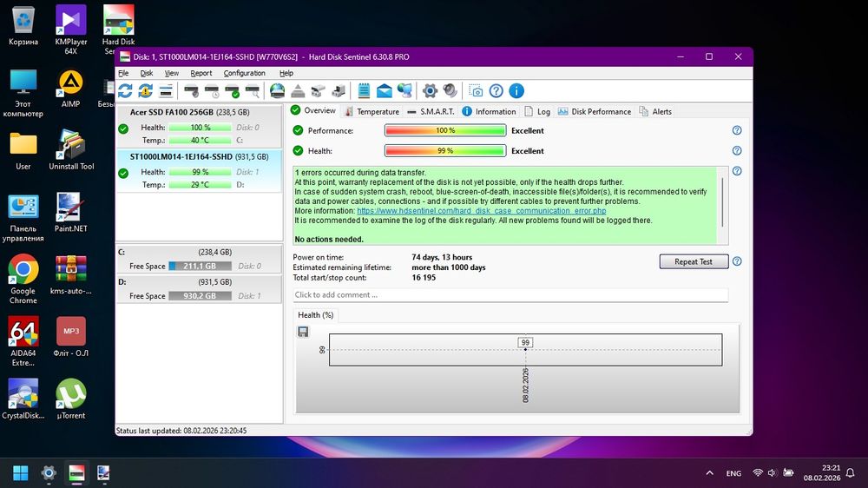Click the '16 195' start/stop count value

[x=424, y=278]
